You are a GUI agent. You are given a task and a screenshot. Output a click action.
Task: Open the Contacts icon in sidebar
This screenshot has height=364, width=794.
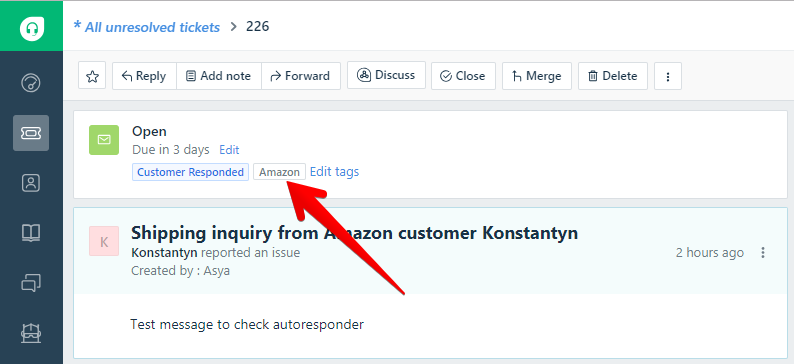click(31, 183)
